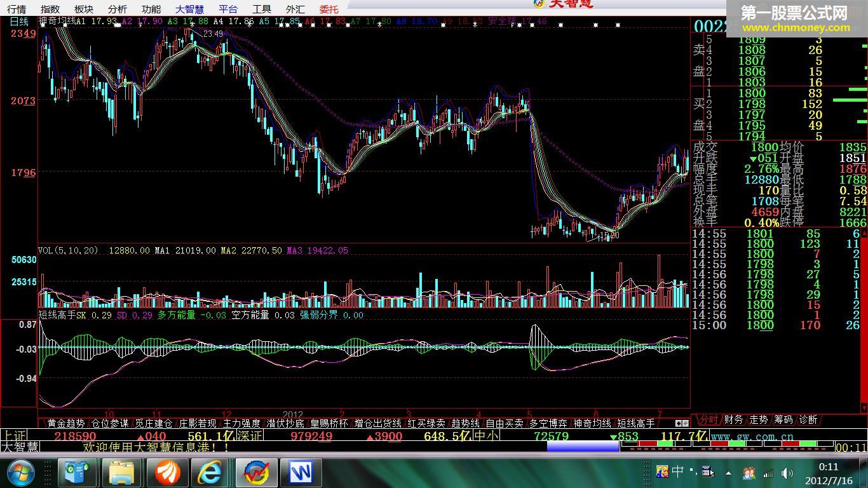This screenshot has width=868, height=488.
Task: Select the 走势 tab in right panel
Action: (759, 419)
